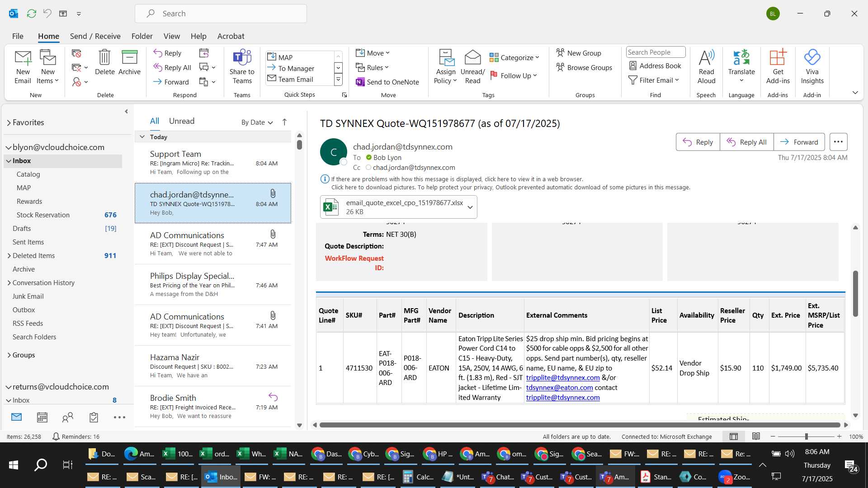Image resolution: width=868 pixels, height=488 pixels.
Task: Launch Viva Insights
Action: (812, 67)
